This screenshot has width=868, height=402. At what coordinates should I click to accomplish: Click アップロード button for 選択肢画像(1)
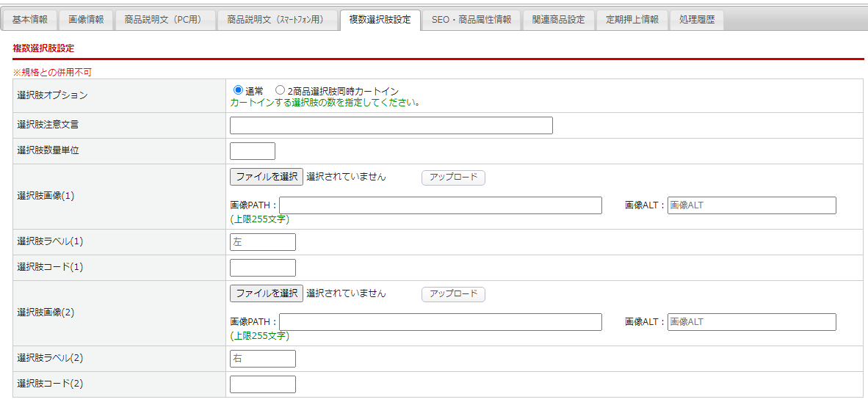[453, 178]
